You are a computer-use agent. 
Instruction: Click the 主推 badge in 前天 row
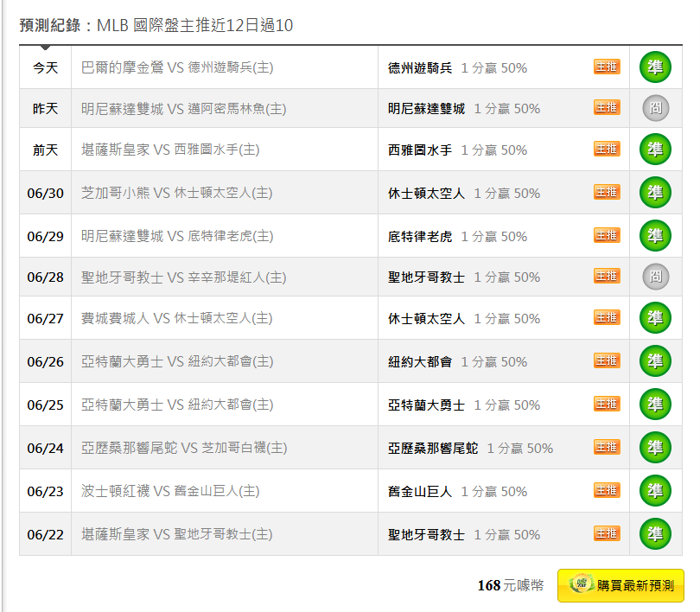click(607, 149)
